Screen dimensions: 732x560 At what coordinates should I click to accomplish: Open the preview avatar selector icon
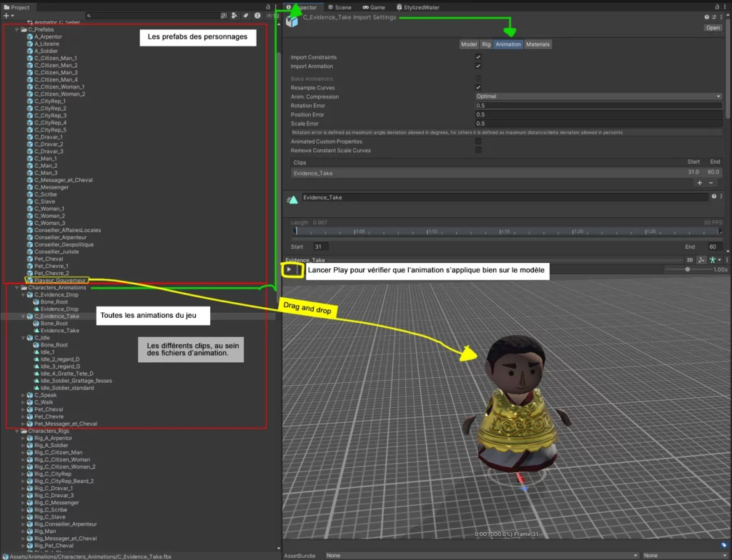pyautogui.click(x=714, y=260)
